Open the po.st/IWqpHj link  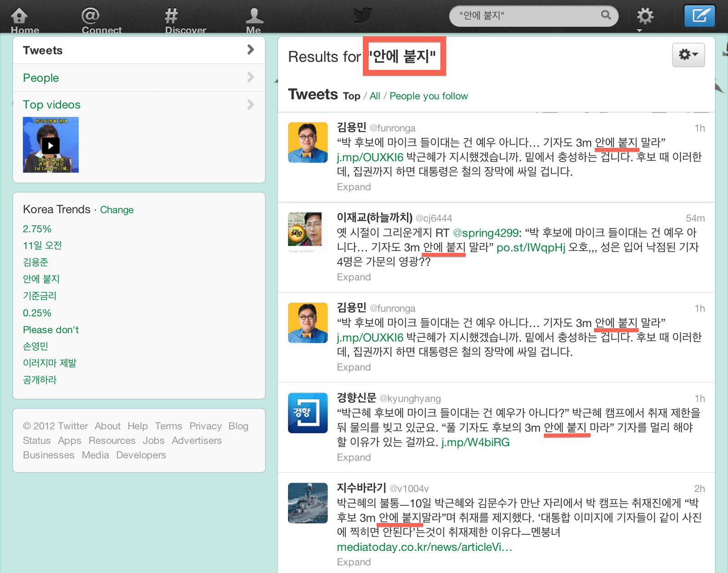tap(531, 248)
